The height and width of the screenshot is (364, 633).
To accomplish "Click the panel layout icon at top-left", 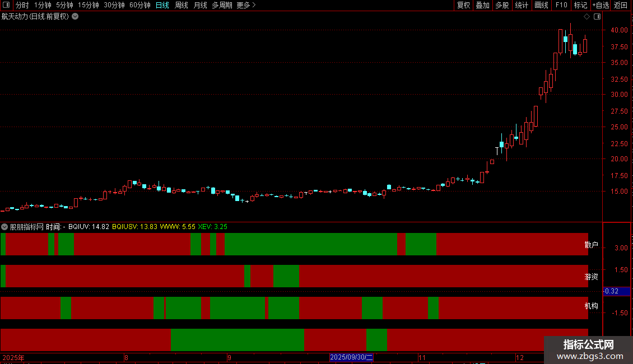I will (x=6, y=5).
